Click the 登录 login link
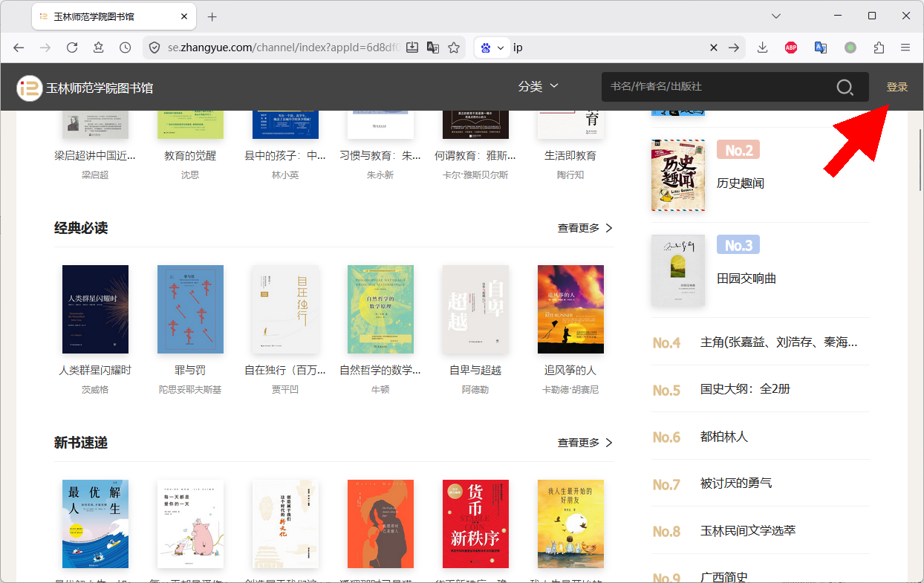 pyautogui.click(x=897, y=87)
